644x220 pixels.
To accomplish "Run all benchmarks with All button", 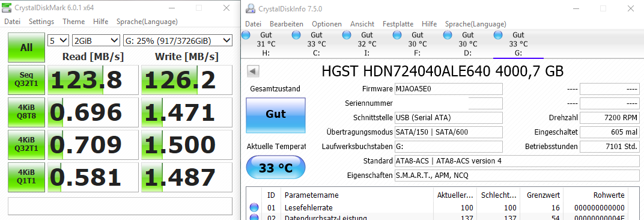I will [x=26, y=47].
